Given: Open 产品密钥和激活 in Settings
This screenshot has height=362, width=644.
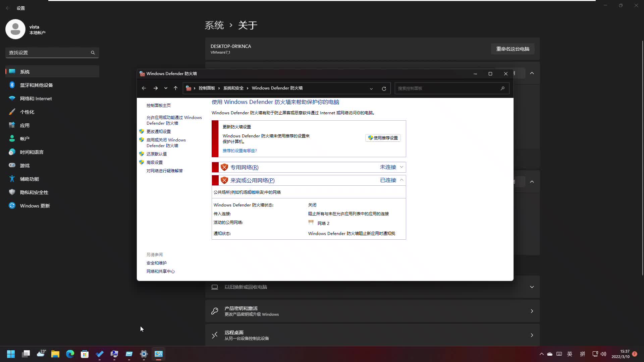Looking at the screenshot, I should [373, 311].
